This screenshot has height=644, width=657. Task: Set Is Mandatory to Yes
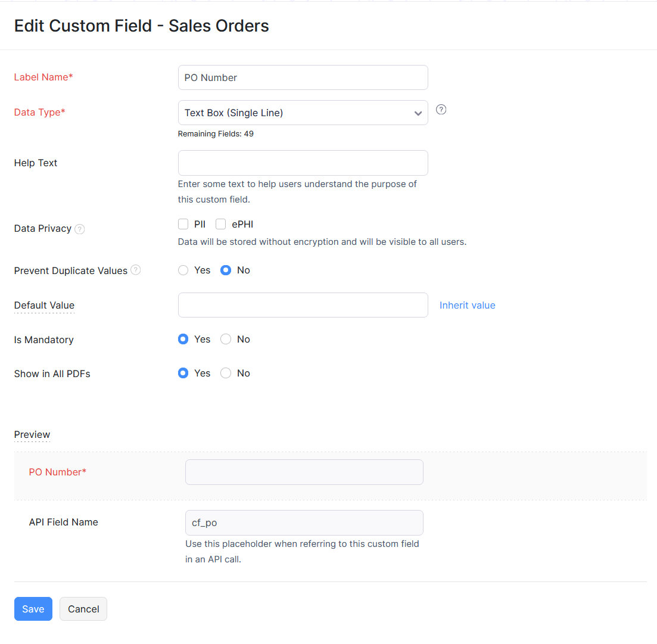183,340
